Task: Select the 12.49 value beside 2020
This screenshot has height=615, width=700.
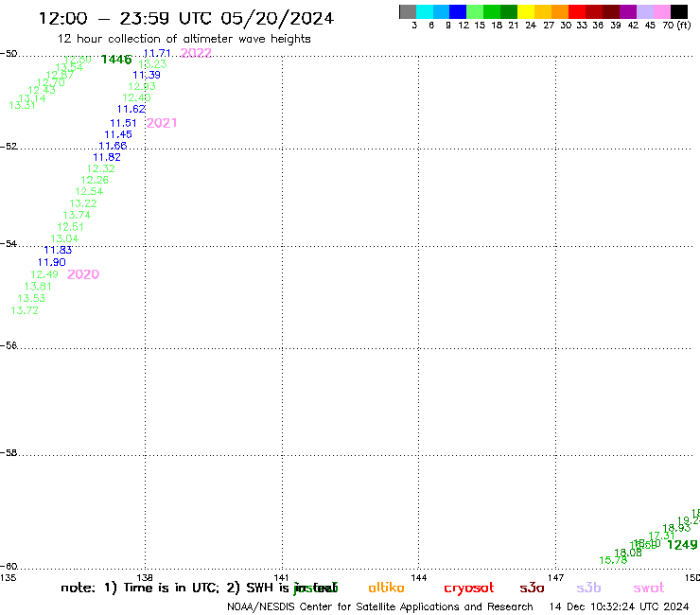Action: point(44,274)
